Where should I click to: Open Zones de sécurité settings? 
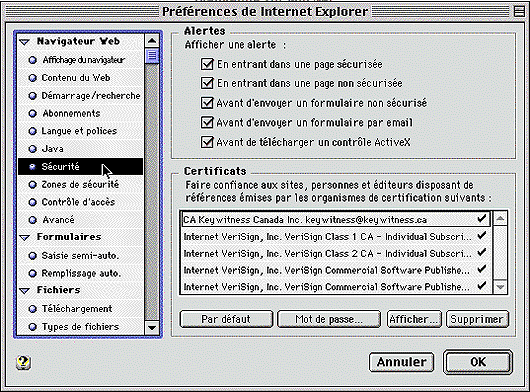80,185
